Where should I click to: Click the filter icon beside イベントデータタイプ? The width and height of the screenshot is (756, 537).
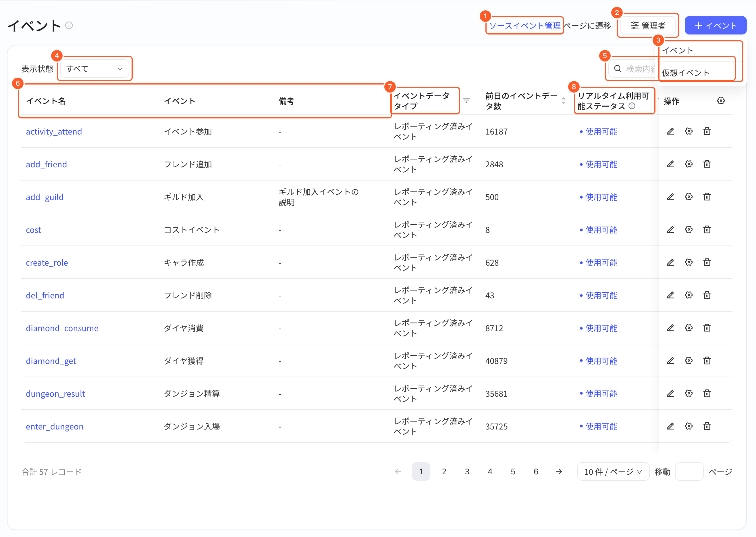(x=466, y=100)
